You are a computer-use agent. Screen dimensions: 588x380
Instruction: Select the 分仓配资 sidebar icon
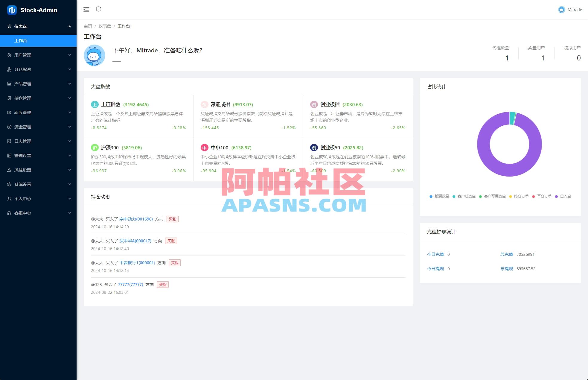(9, 69)
